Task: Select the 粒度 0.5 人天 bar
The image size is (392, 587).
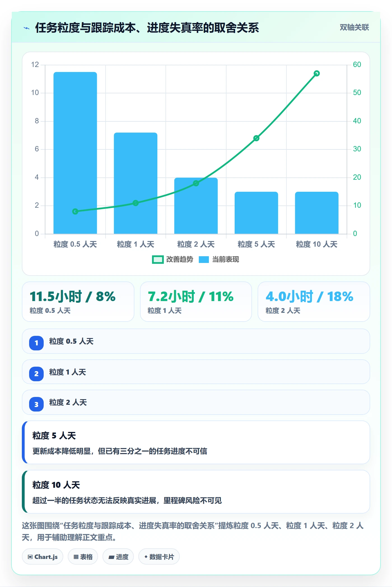Action: click(75, 153)
